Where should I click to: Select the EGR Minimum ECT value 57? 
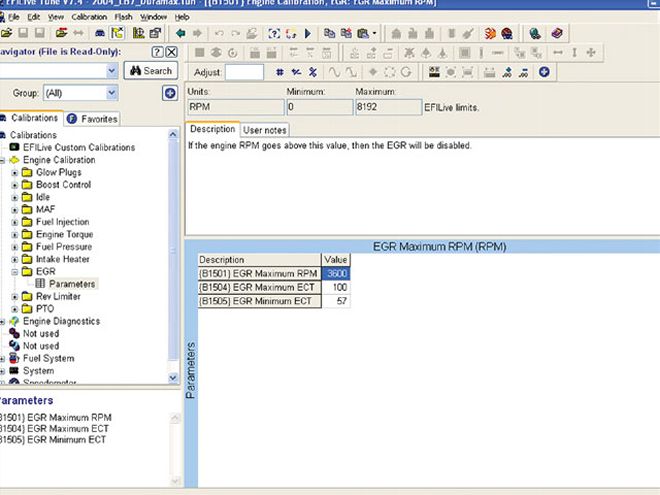pyautogui.click(x=336, y=301)
